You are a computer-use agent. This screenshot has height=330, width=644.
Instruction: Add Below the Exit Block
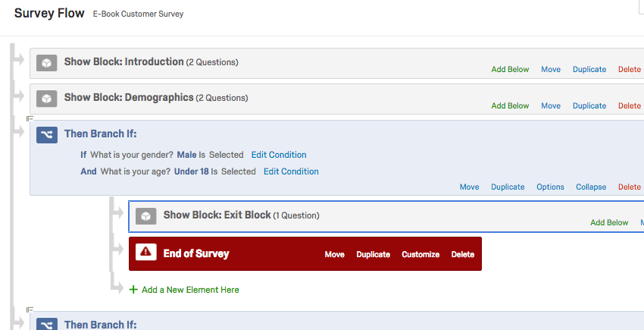tap(609, 223)
